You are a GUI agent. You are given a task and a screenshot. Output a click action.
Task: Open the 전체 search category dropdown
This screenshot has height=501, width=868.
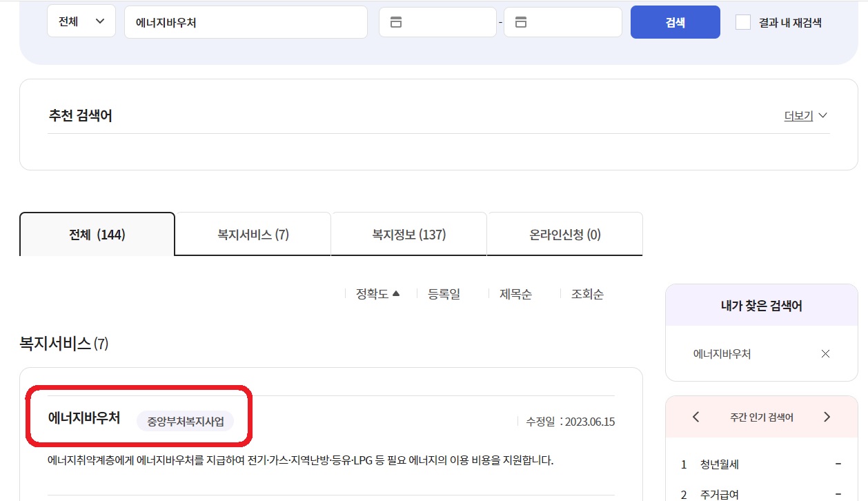[81, 21]
